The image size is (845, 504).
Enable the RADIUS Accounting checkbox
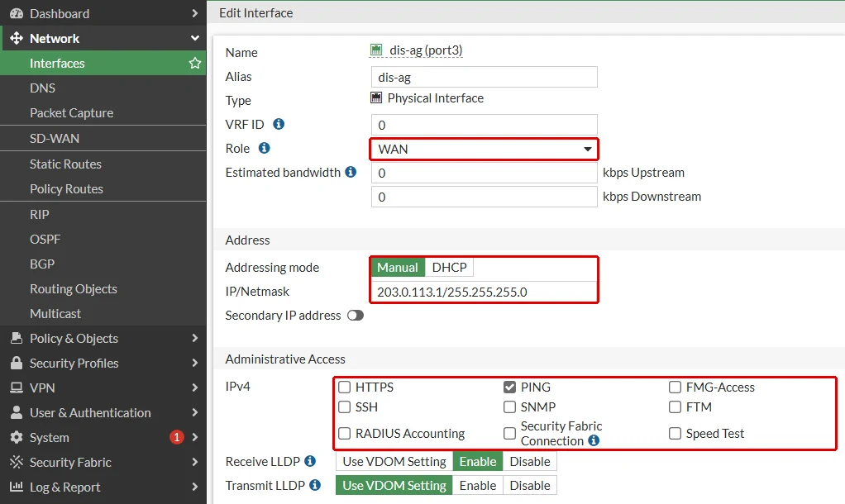[344, 434]
